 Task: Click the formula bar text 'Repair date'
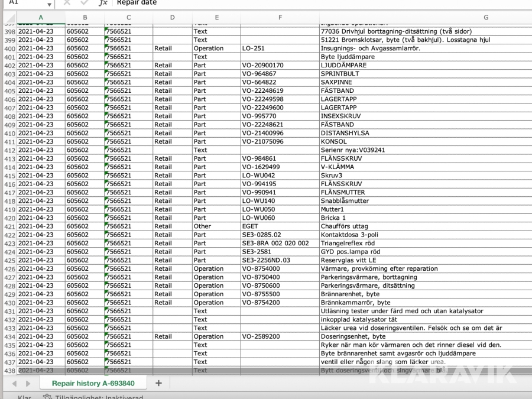(x=137, y=3)
